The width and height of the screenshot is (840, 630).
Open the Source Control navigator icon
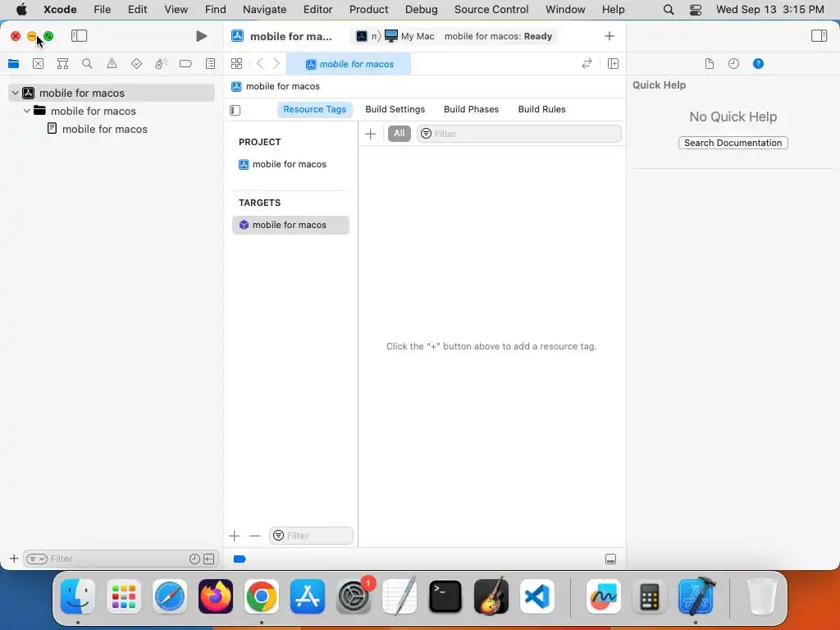pyautogui.click(x=38, y=64)
